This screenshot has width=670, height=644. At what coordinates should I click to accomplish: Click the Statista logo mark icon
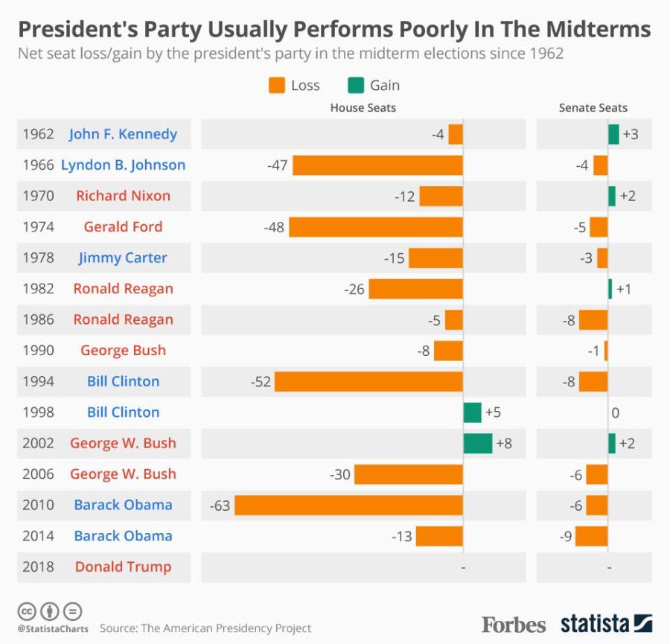[642, 623]
